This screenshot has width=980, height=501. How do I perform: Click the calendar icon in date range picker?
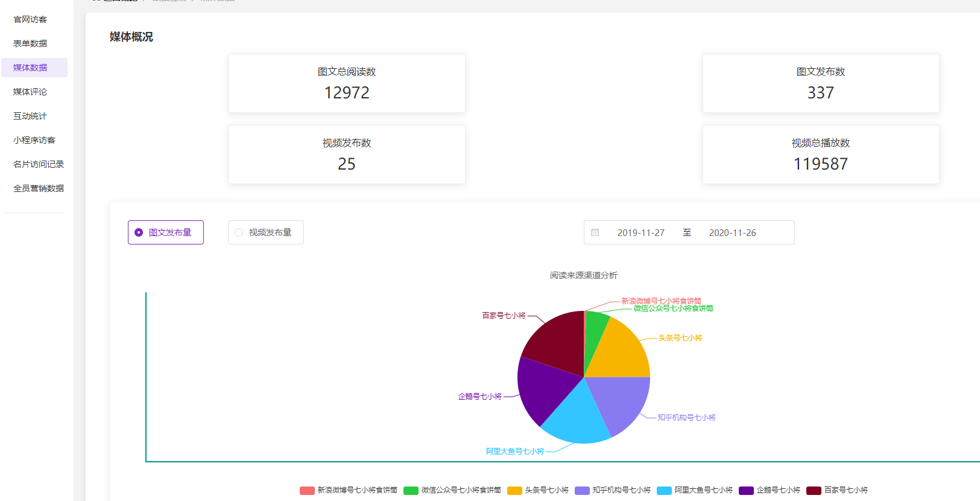click(x=595, y=232)
